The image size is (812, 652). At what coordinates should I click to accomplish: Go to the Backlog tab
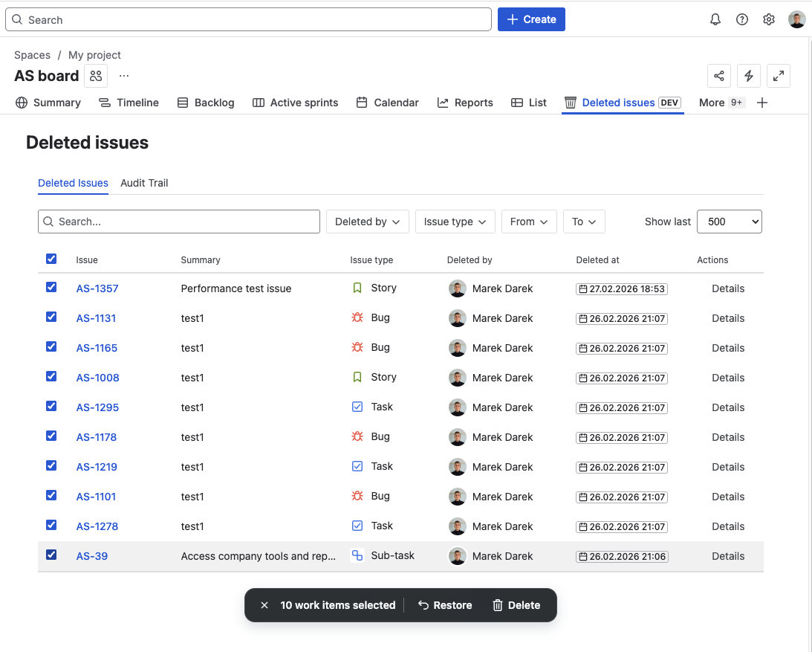[x=205, y=103]
